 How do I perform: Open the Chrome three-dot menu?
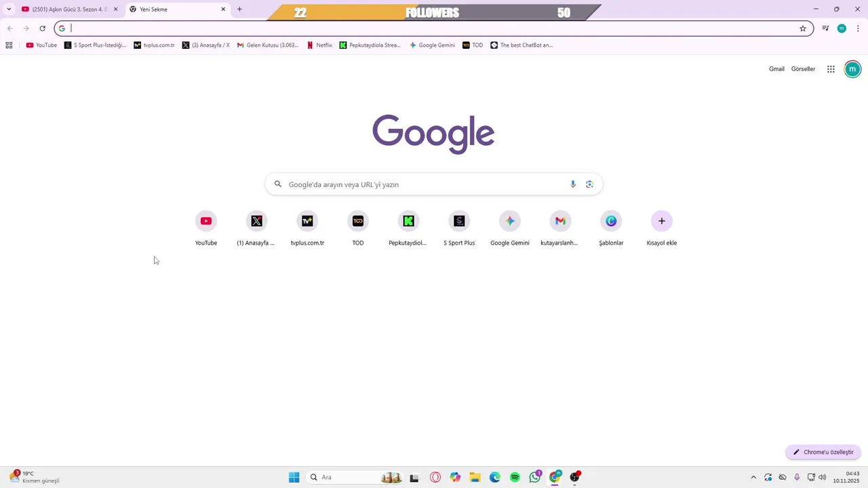858,28
